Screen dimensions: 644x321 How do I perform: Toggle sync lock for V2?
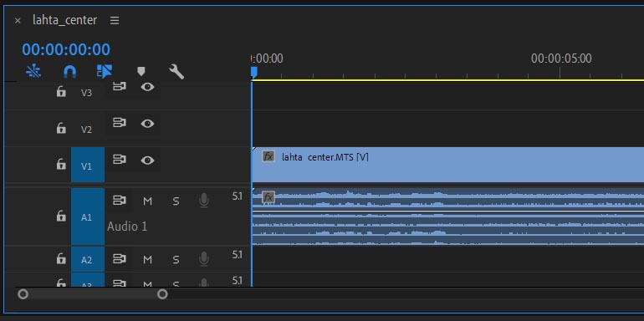[x=119, y=123]
